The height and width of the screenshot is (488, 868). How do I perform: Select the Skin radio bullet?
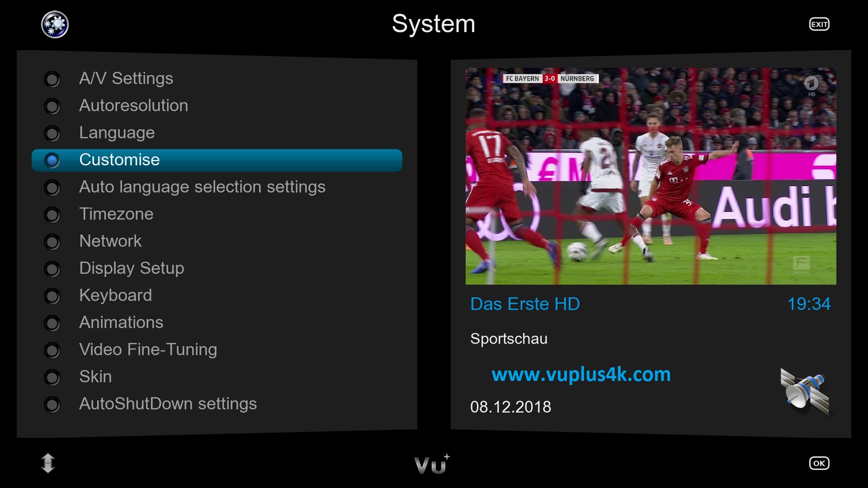[52, 377]
